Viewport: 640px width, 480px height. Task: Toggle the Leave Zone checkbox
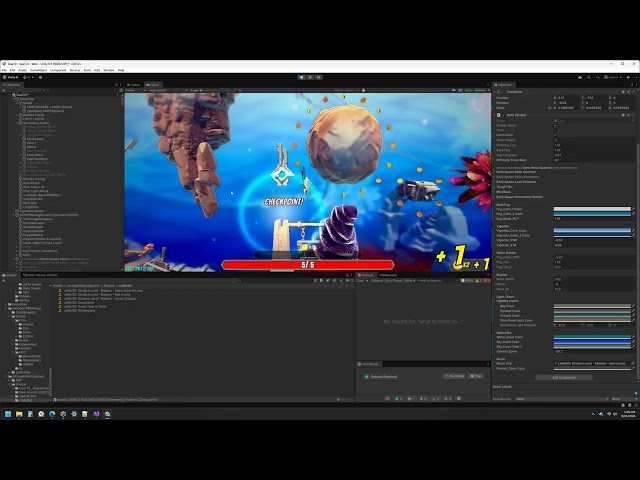coord(555,135)
